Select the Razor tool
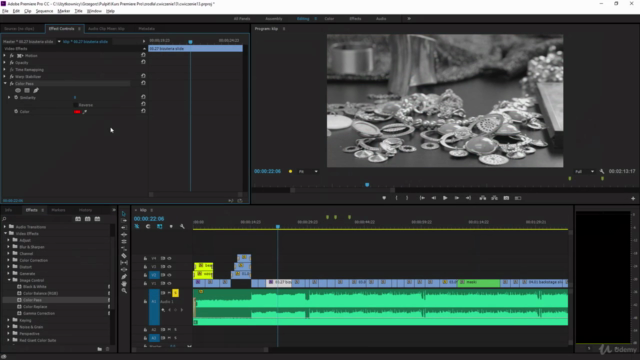The image size is (640, 360). (124, 256)
